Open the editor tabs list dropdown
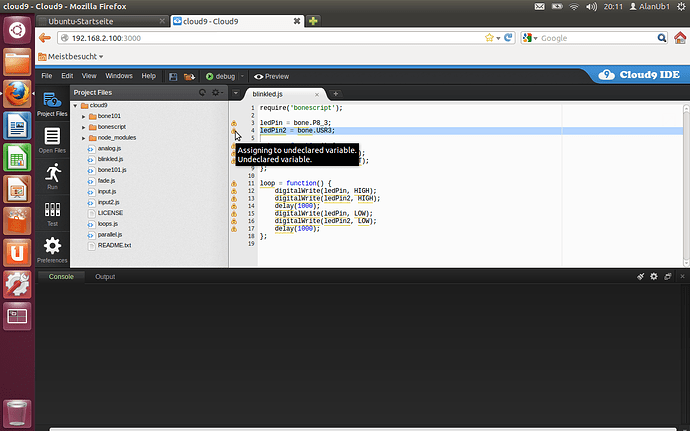This screenshot has height=431, width=690. click(x=236, y=93)
